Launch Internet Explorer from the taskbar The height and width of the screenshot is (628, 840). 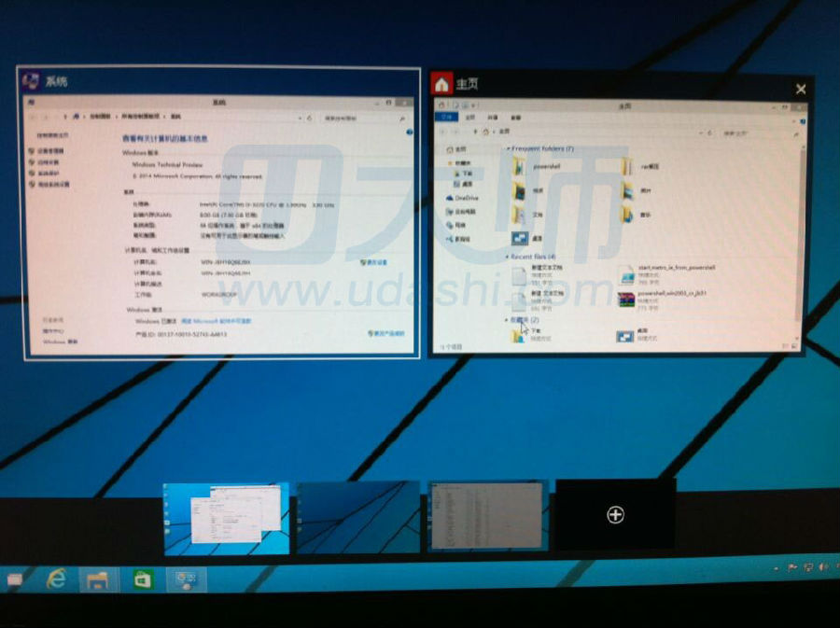click(x=57, y=579)
